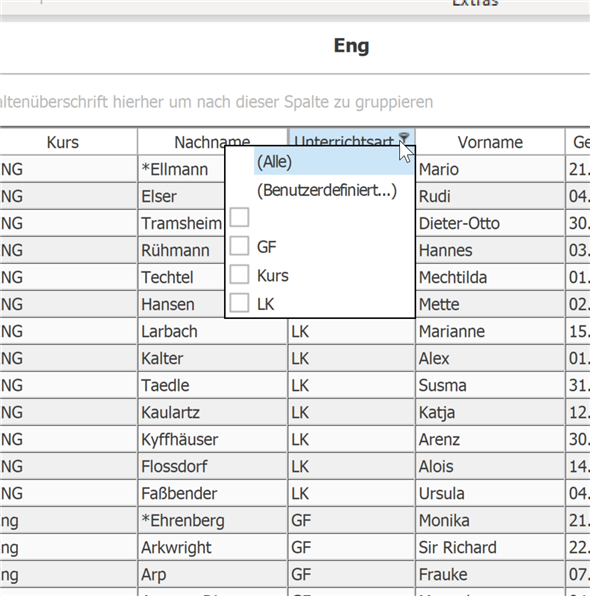Sort by the Nachname column header

pos(212,142)
